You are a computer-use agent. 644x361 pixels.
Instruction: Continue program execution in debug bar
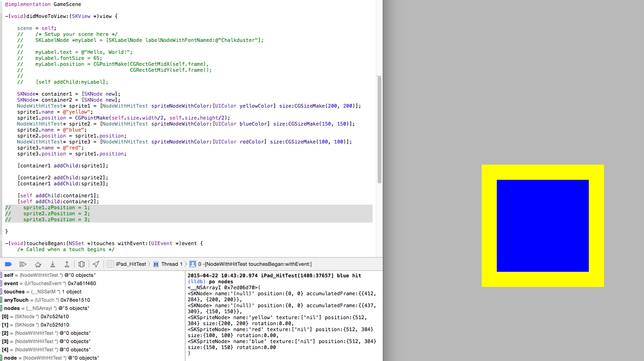click(23, 264)
